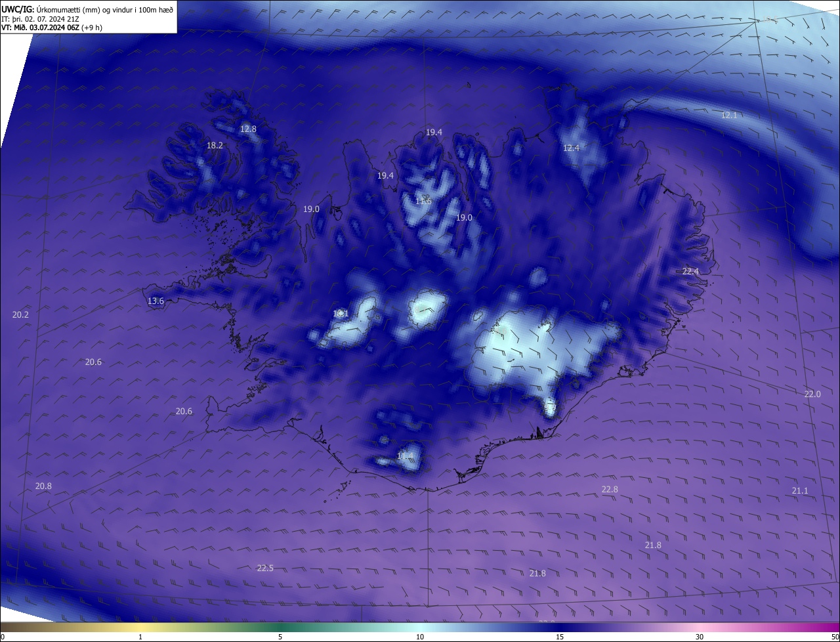Click the 22.8 value label
This screenshot has height=642, width=840.
point(610,489)
